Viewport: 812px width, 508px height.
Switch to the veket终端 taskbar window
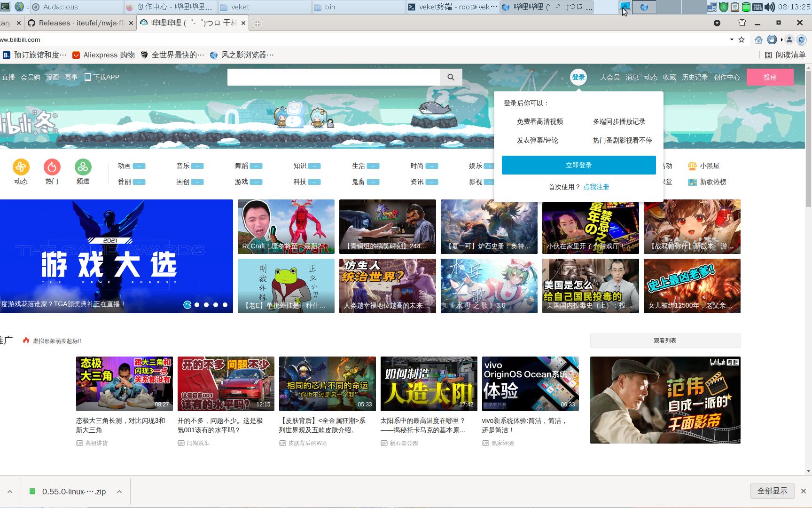[x=452, y=7]
